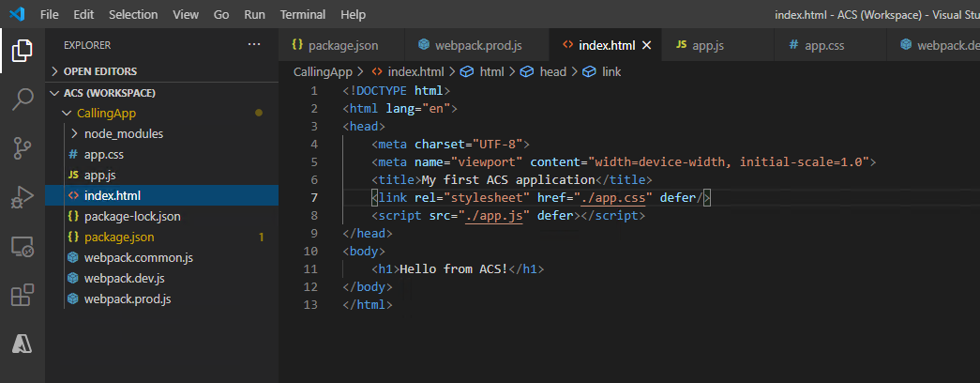Open the Azure view icon
This screenshot has height=383, width=980.
click(x=23, y=345)
